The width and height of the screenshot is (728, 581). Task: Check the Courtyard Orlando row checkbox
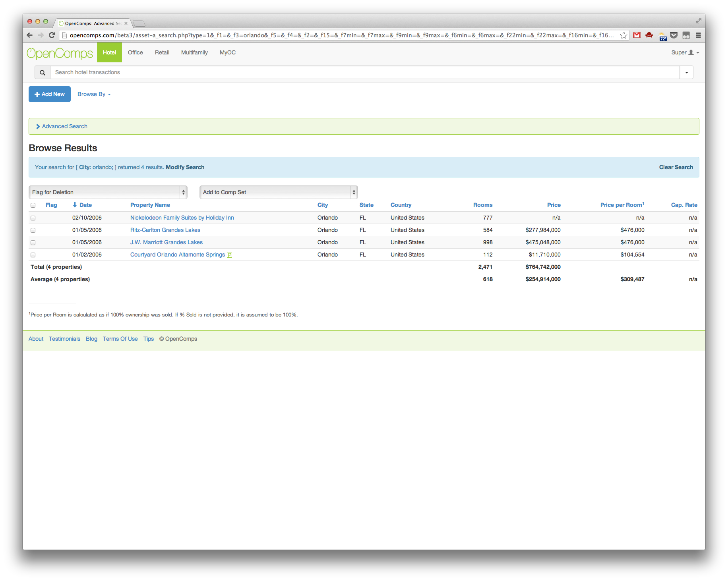tap(33, 255)
